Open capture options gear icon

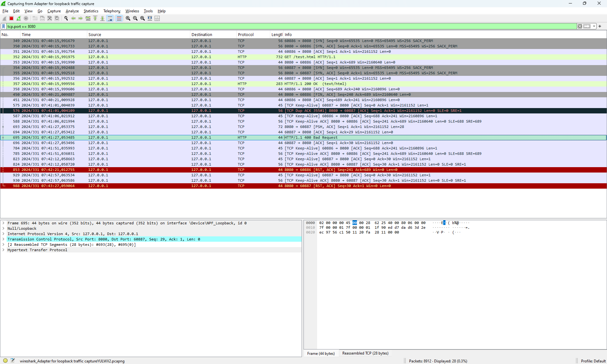[x=26, y=18]
